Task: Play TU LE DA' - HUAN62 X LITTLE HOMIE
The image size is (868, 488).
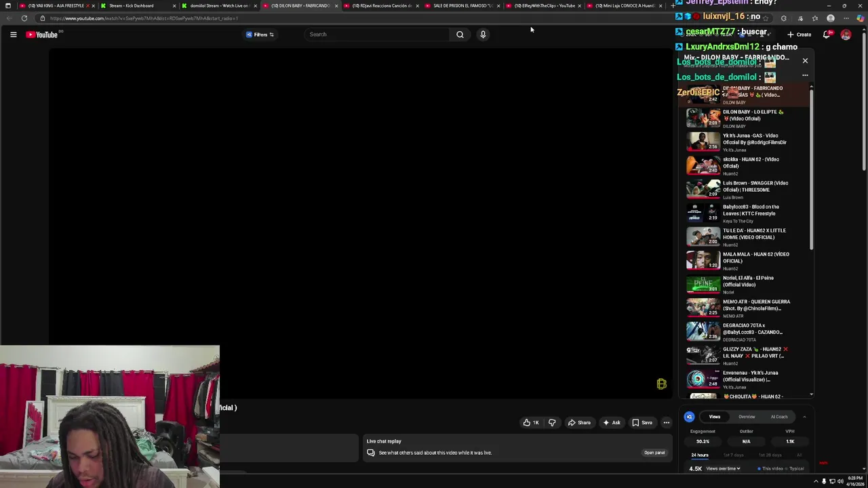Action: [x=745, y=237]
